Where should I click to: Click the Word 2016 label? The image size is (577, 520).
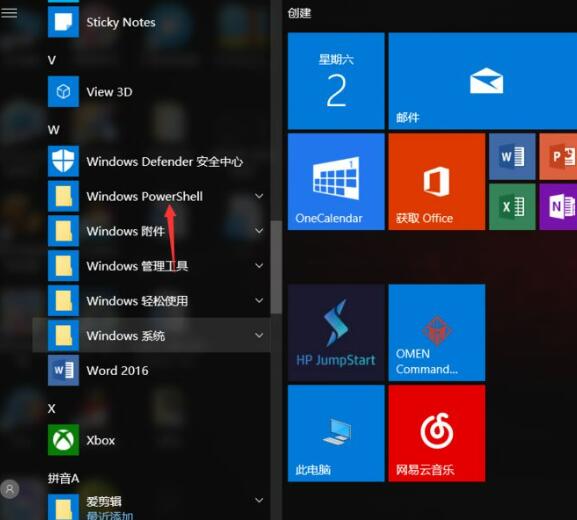tap(117, 371)
